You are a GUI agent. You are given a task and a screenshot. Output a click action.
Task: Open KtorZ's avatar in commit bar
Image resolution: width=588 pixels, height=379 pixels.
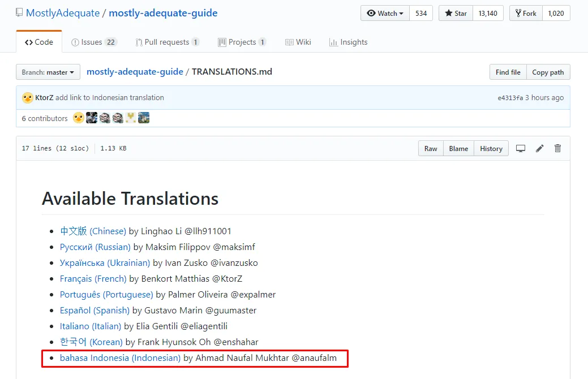click(27, 98)
